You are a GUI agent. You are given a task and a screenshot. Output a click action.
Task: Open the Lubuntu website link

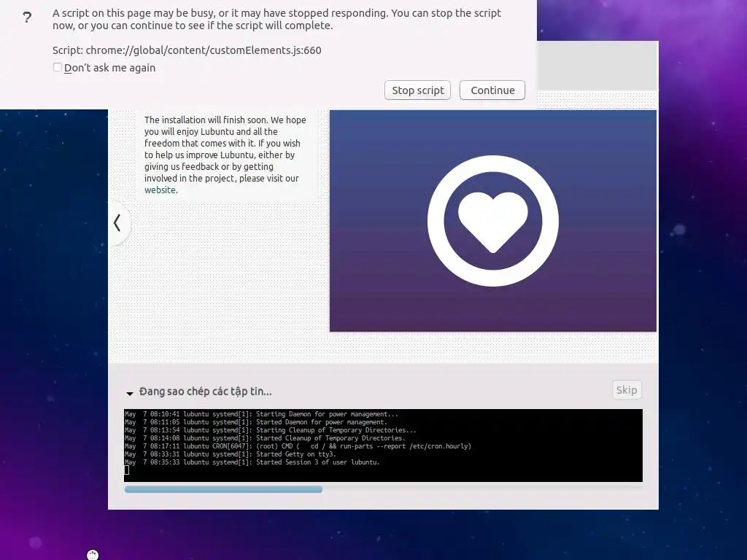click(x=160, y=190)
